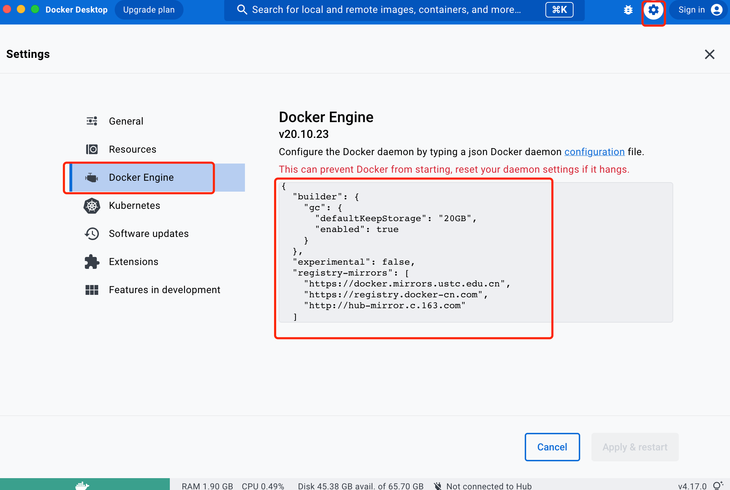
Task: Open the daemon configuration link
Action: [x=595, y=152]
